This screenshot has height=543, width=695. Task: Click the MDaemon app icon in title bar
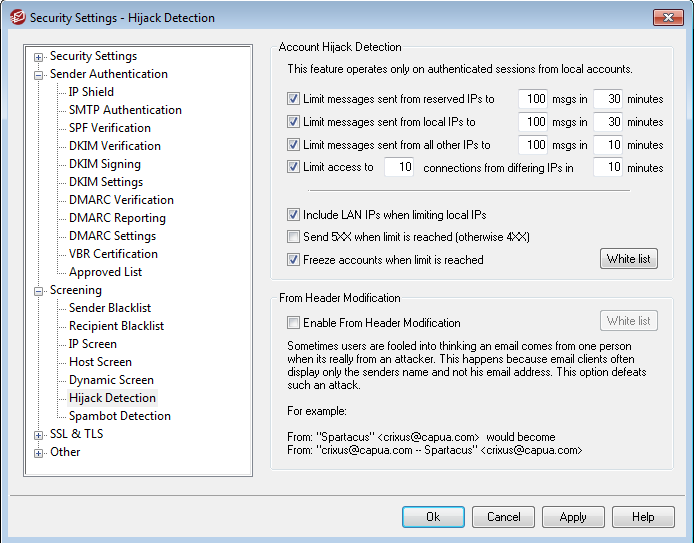(17, 17)
